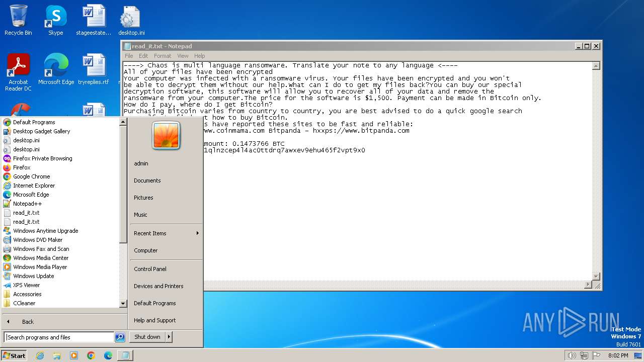The width and height of the screenshot is (644, 362).
Task: Open Help and Support
Action: pyautogui.click(x=155, y=320)
